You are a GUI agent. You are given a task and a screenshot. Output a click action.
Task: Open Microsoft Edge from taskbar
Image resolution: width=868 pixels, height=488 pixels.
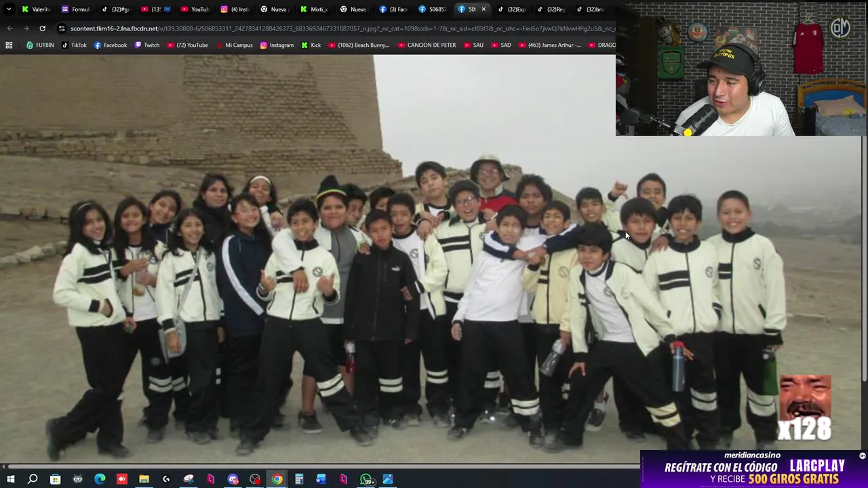(100, 479)
